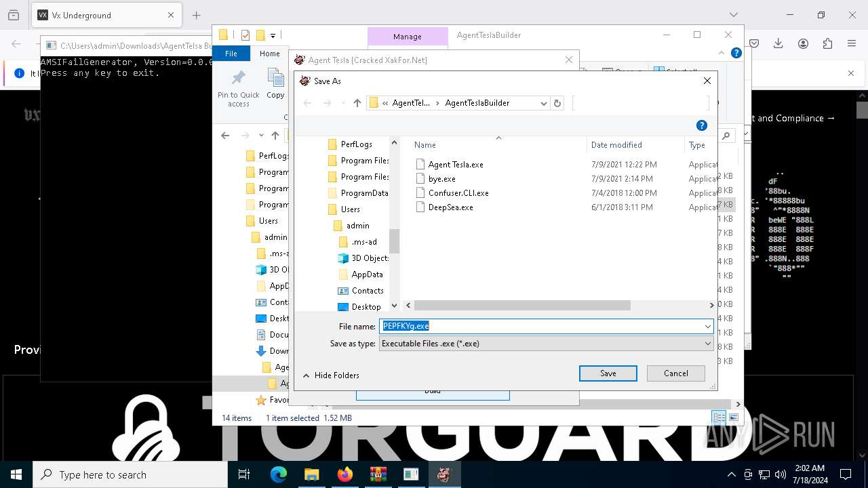Select AppData folder in Save As tree
Viewport: 868px width, 488px height.
pyautogui.click(x=367, y=274)
